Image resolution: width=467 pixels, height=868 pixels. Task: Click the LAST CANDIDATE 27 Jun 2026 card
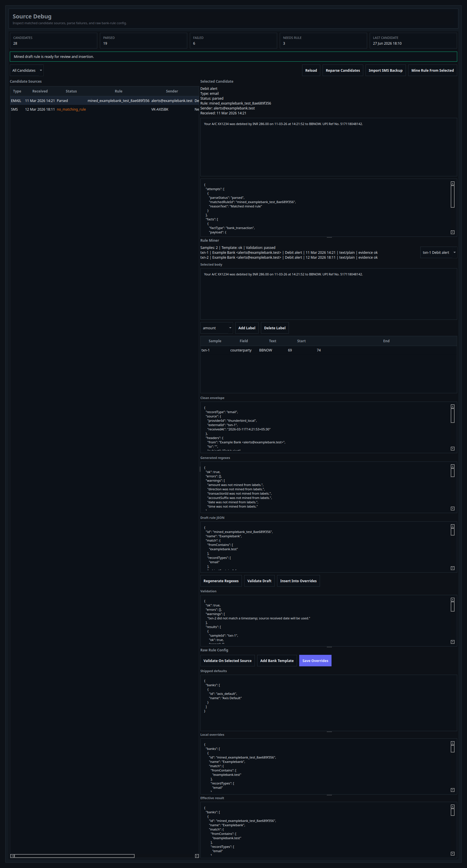pos(413,40)
